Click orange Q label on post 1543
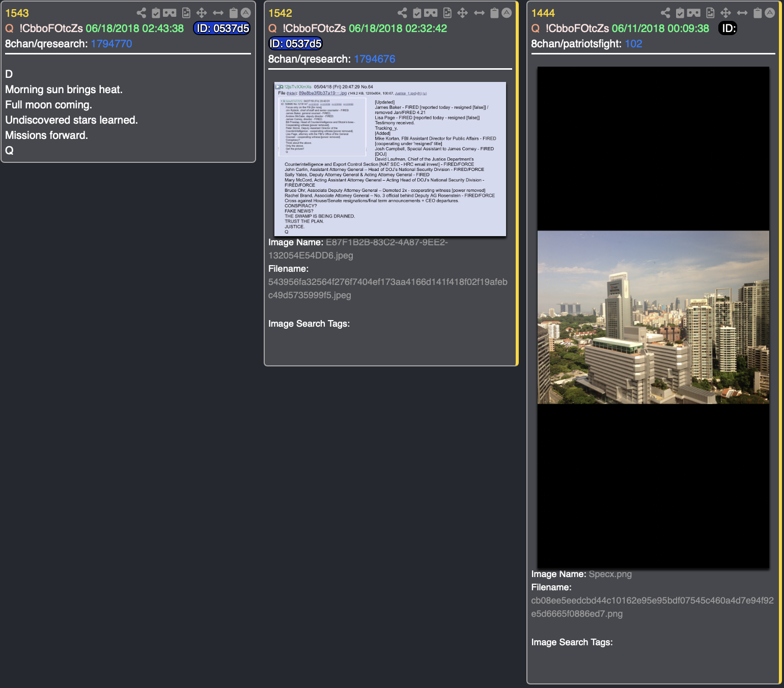 tap(10, 28)
